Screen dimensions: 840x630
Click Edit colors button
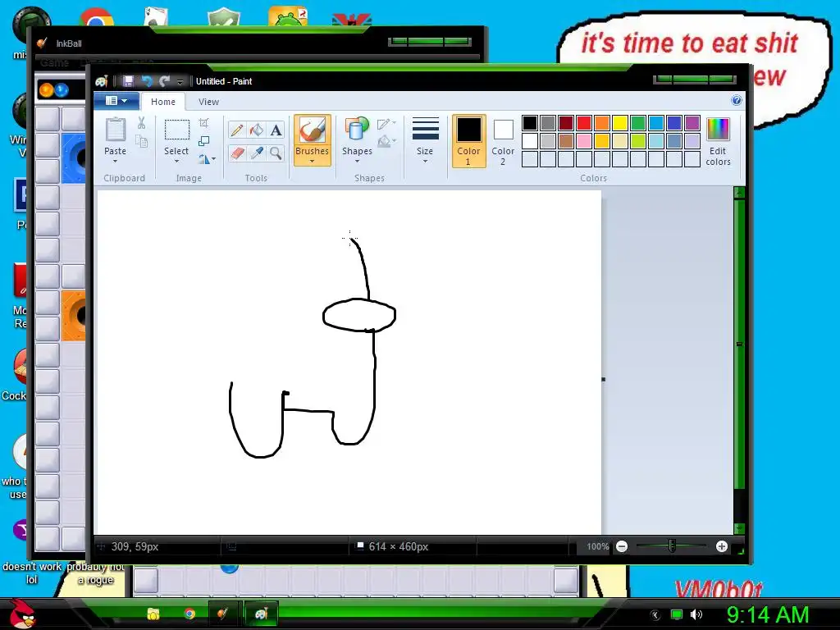coord(718,141)
